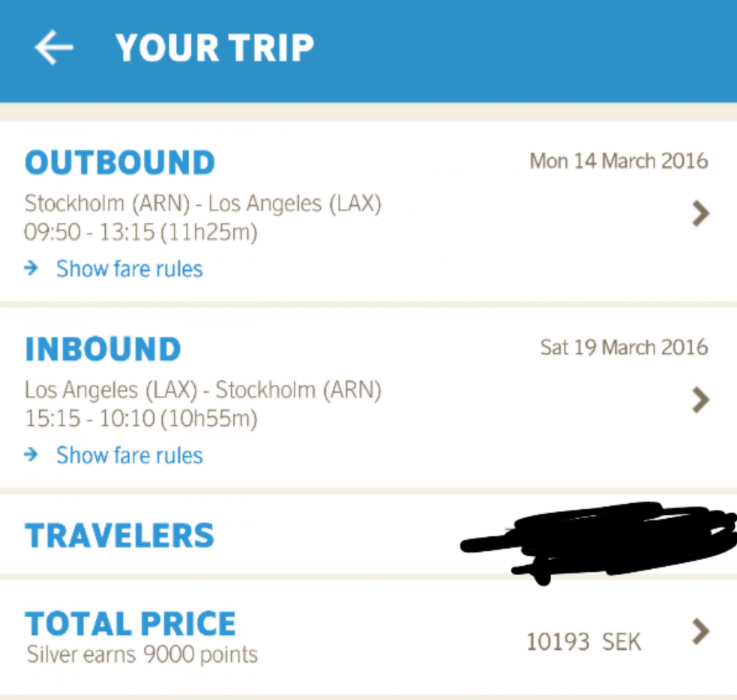Tap Stockholm to Los Angeles route text
Screen dimensions: 737x700
[x=203, y=204]
